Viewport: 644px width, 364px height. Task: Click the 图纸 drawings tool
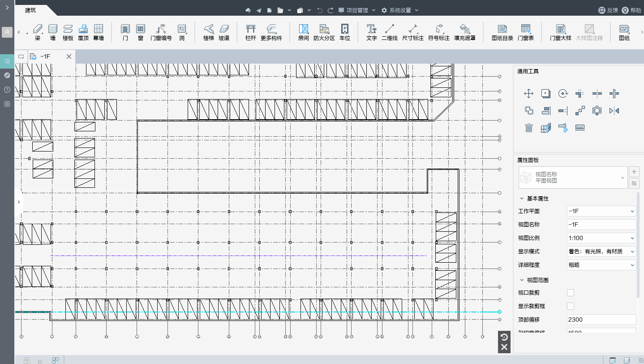(624, 33)
